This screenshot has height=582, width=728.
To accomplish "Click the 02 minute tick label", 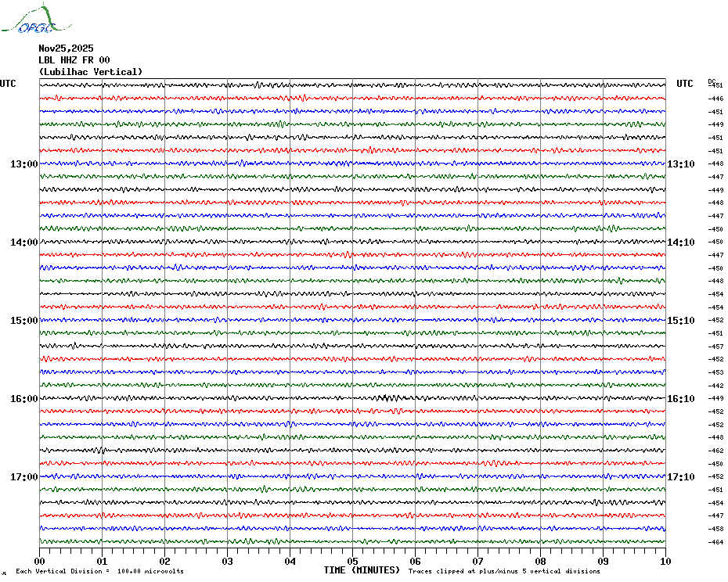I will click(x=165, y=561).
